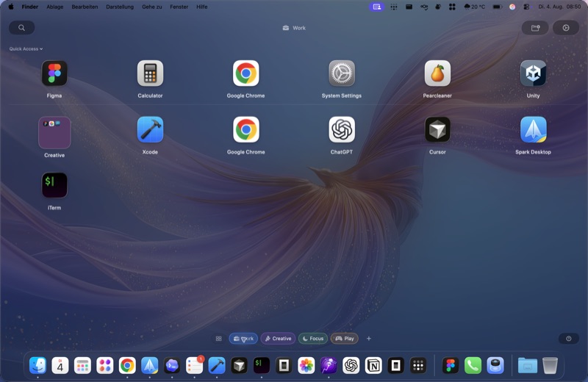Launch Pearcleaner

pyautogui.click(x=437, y=73)
